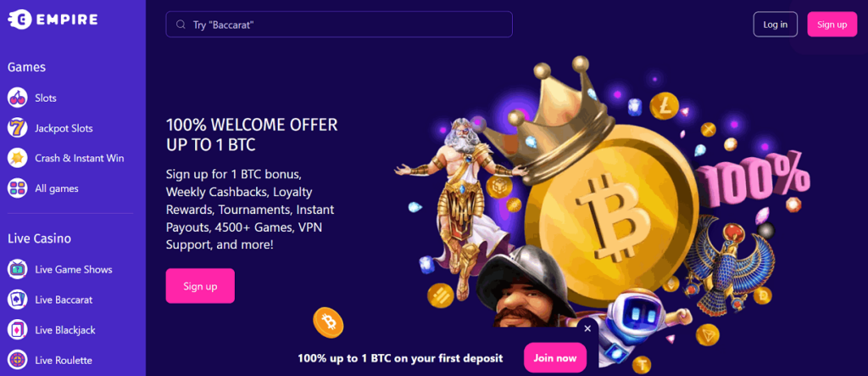Click the Crash & Instant Win icon
This screenshot has width=868, height=376.
pyautogui.click(x=17, y=158)
